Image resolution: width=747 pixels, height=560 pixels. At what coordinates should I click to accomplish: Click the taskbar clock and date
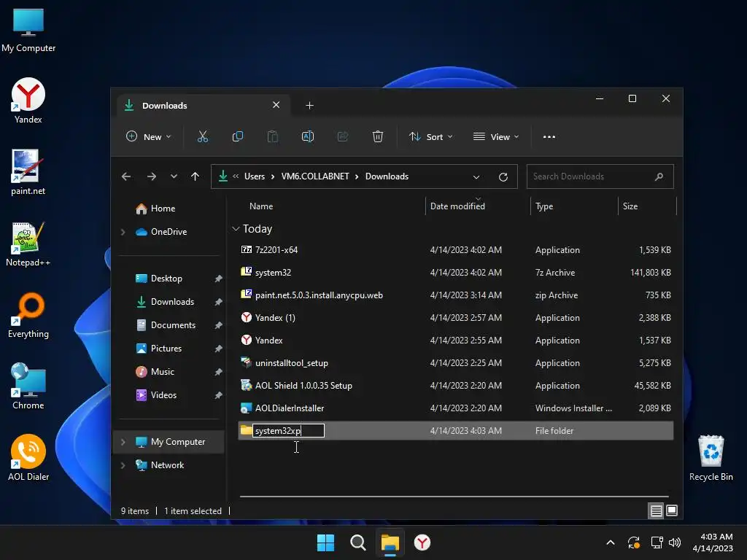click(713, 542)
